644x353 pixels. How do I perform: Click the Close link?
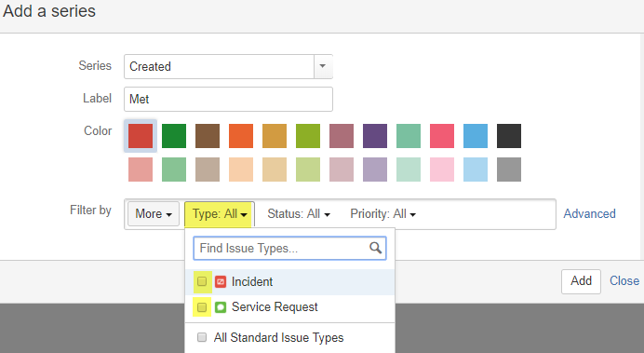[x=624, y=281]
